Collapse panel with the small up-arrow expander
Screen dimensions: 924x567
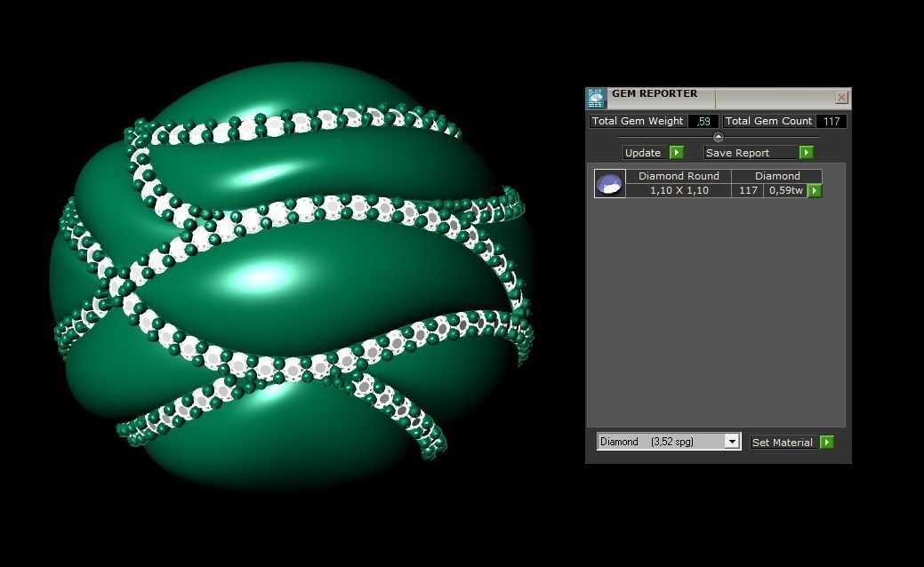pos(718,137)
